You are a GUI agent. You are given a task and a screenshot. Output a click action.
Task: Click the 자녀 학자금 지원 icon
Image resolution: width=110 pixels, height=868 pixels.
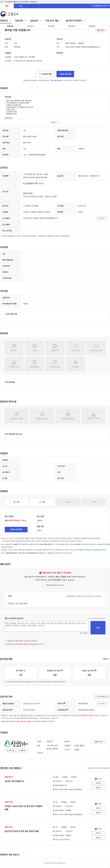pos(96,348)
